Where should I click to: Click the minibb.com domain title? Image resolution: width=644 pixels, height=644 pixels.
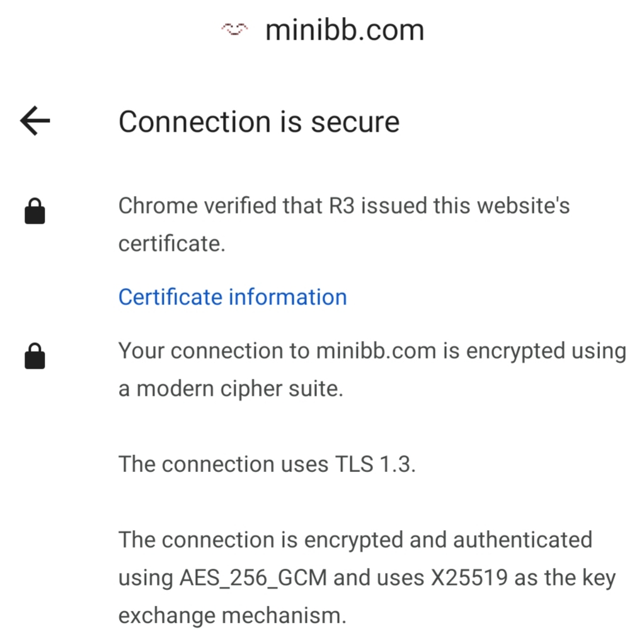pyautogui.click(x=345, y=30)
